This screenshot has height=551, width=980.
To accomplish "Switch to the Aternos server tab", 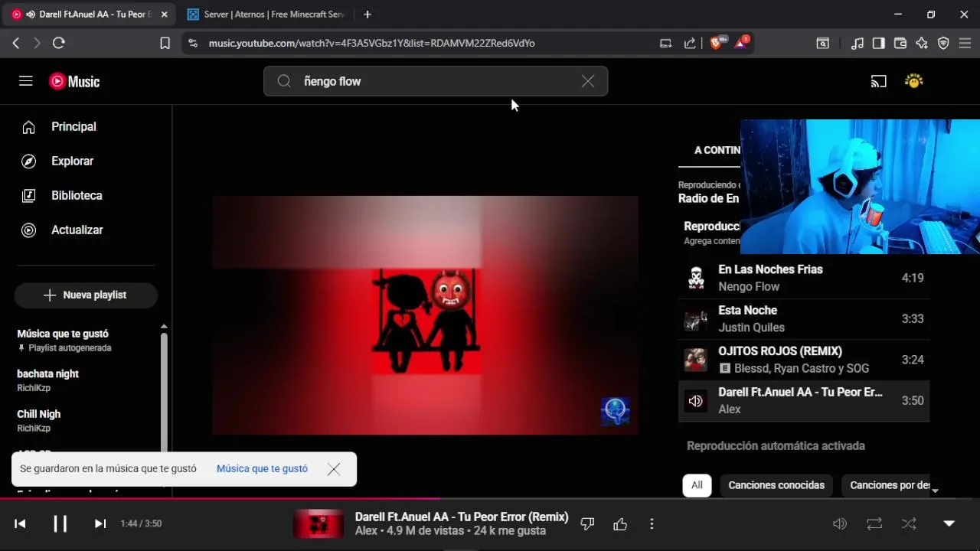I will 268,15.
